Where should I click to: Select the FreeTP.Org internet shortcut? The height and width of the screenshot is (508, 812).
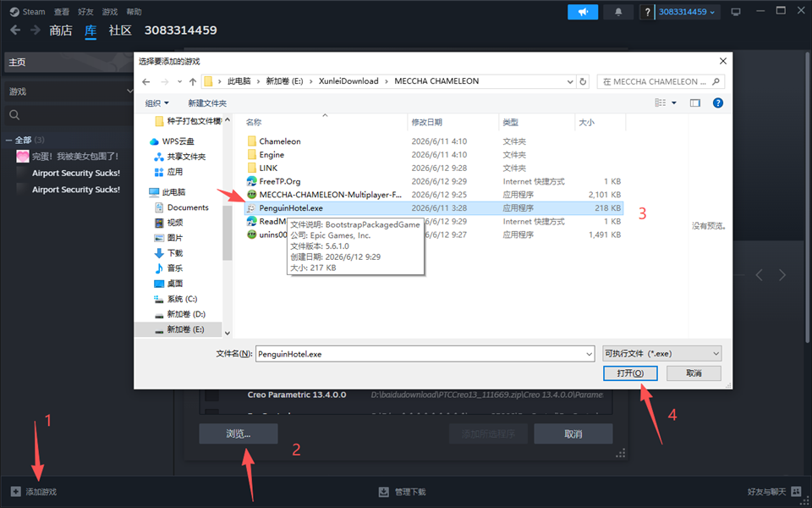point(280,181)
